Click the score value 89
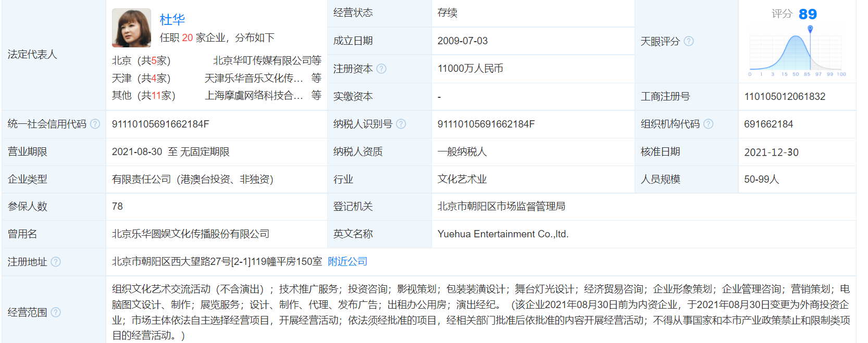Viewport: 868px width, 343px height. pos(808,14)
